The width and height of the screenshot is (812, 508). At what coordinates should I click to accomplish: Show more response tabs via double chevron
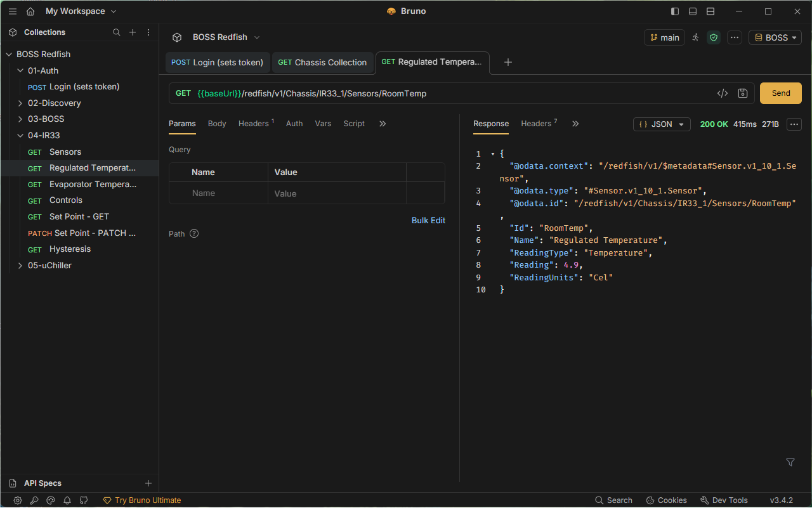tap(575, 124)
